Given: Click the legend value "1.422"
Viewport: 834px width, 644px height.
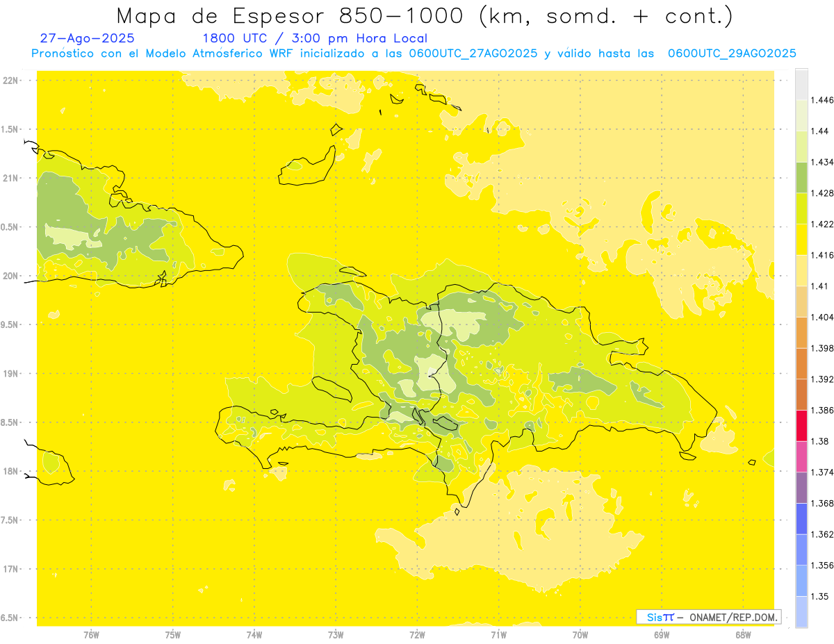Looking at the screenshot, I should click(x=821, y=224).
